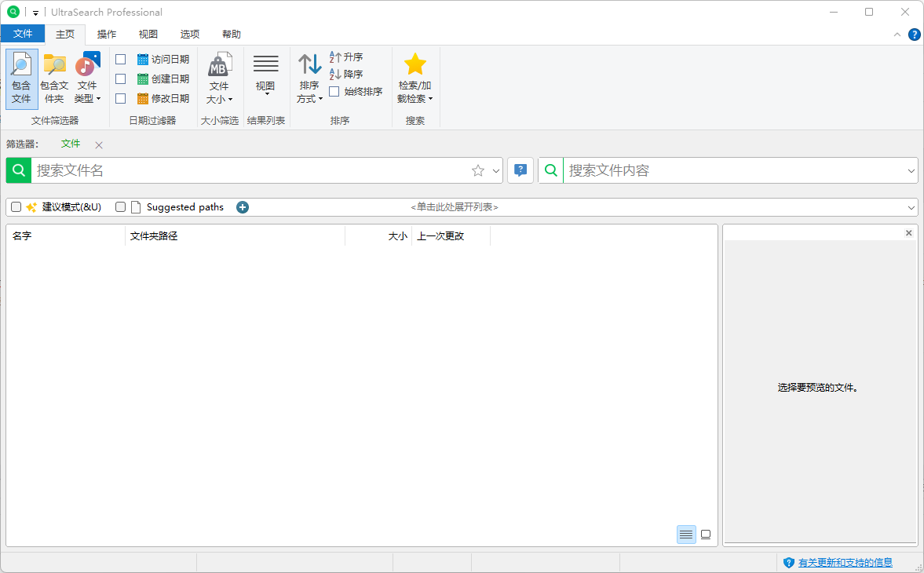
Task: Check the 建议模式(&U) checkbox
Action: (16, 206)
